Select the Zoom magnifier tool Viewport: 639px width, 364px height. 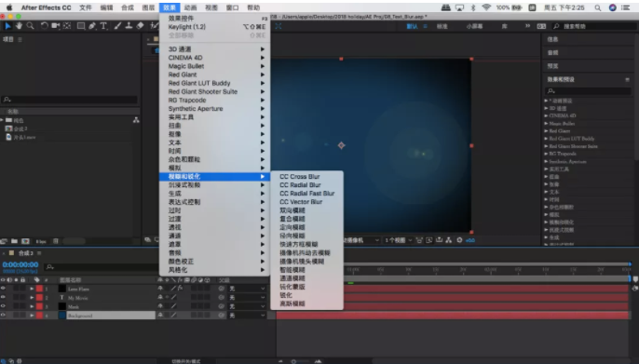pos(30,26)
